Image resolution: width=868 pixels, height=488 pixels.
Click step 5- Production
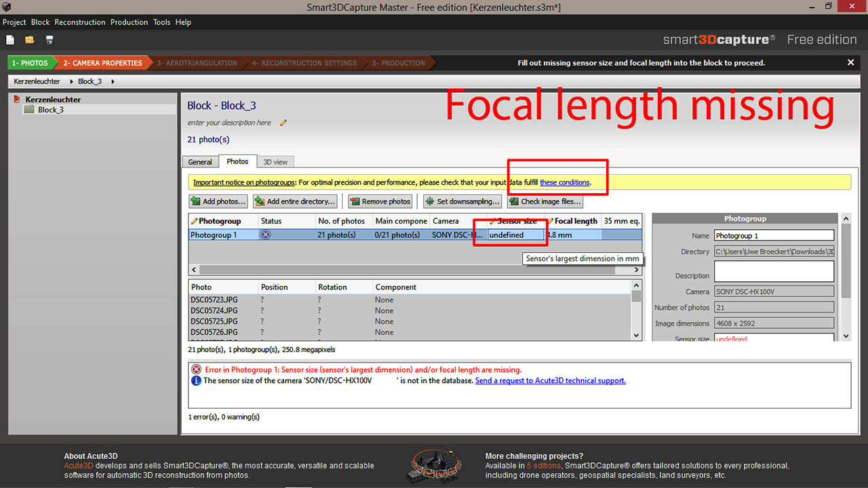(x=399, y=63)
